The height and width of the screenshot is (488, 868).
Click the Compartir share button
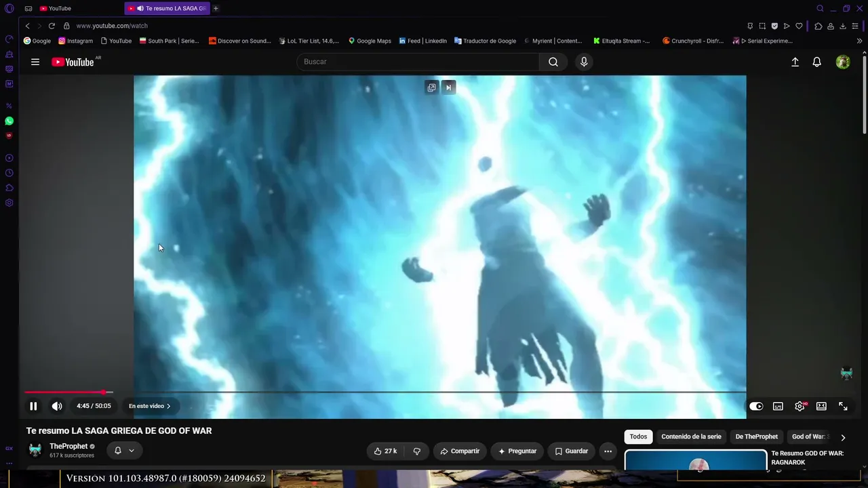pyautogui.click(x=460, y=451)
